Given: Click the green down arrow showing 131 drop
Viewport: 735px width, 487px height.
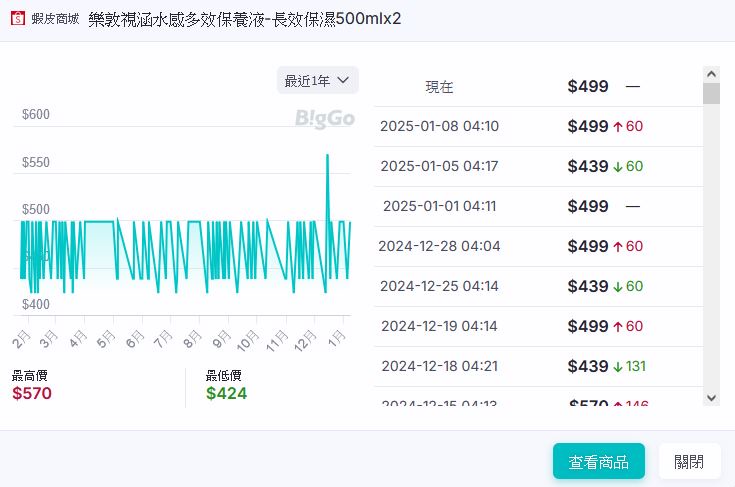Looking at the screenshot, I should 618,366.
